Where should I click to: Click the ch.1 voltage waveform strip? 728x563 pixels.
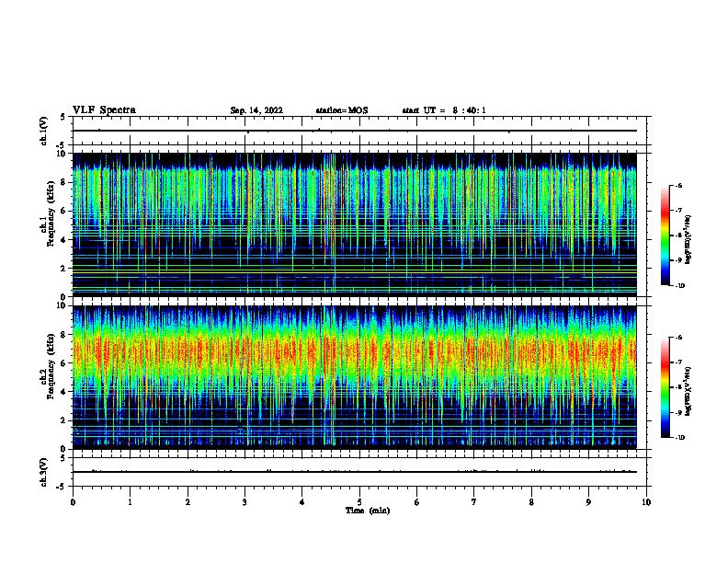pyautogui.click(x=359, y=131)
